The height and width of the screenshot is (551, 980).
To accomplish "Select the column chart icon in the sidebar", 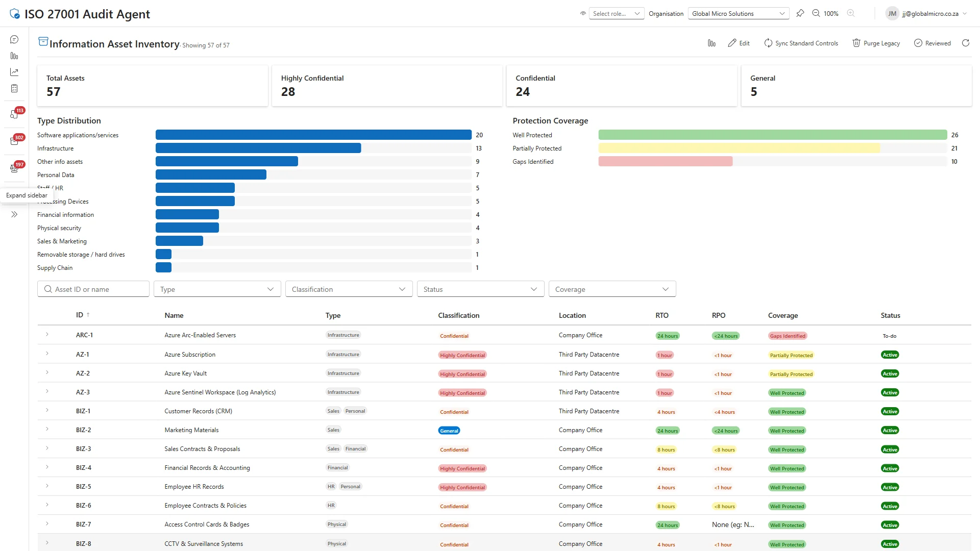I will coord(14,56).
